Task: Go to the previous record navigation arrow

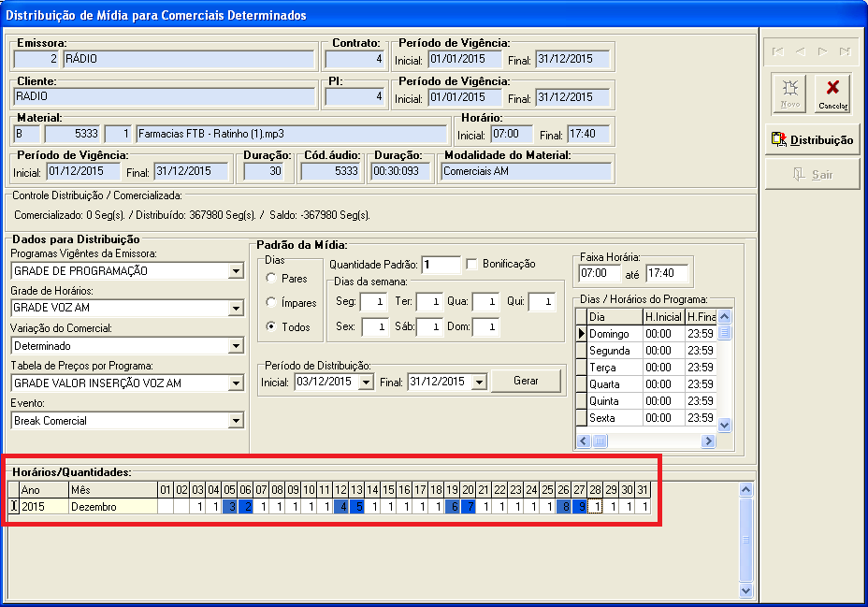Action: [800, 51]
